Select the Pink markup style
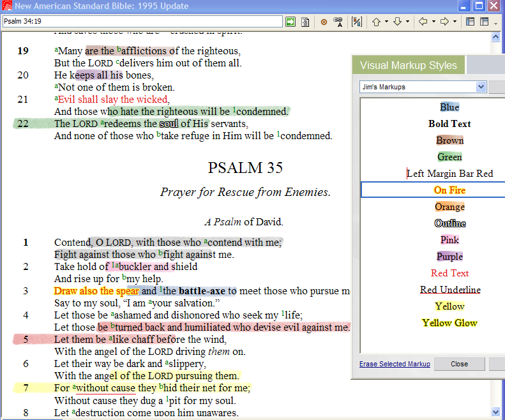The height and width of the screenshot is (420, 505). (449, 240)
